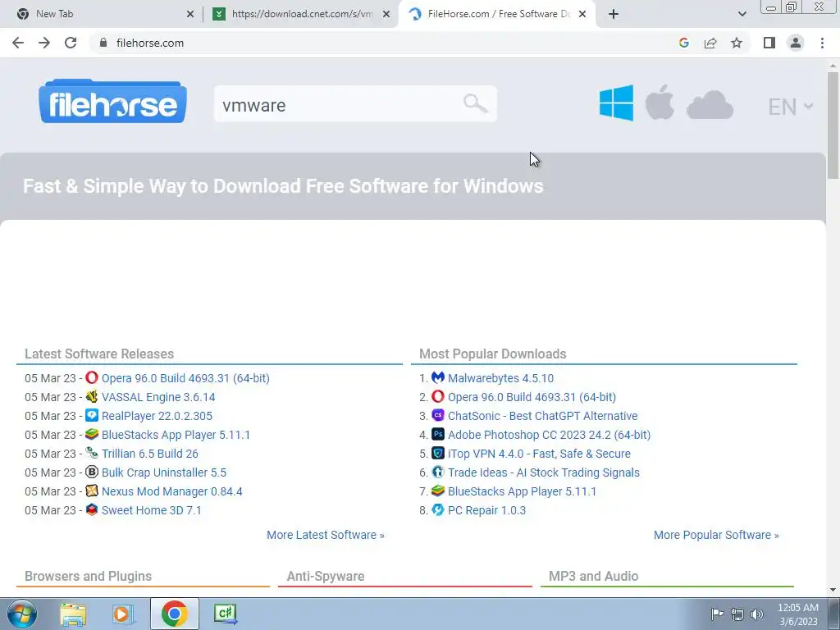Open PC Repair 1.0.3 link
The height and width of the screenshot is (630, 840).
tap(486, 510)
